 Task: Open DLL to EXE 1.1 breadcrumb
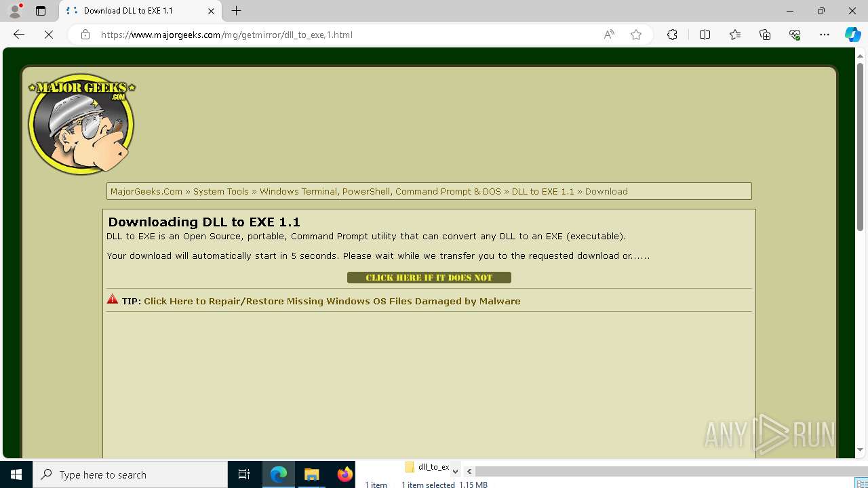click(543, 191)
